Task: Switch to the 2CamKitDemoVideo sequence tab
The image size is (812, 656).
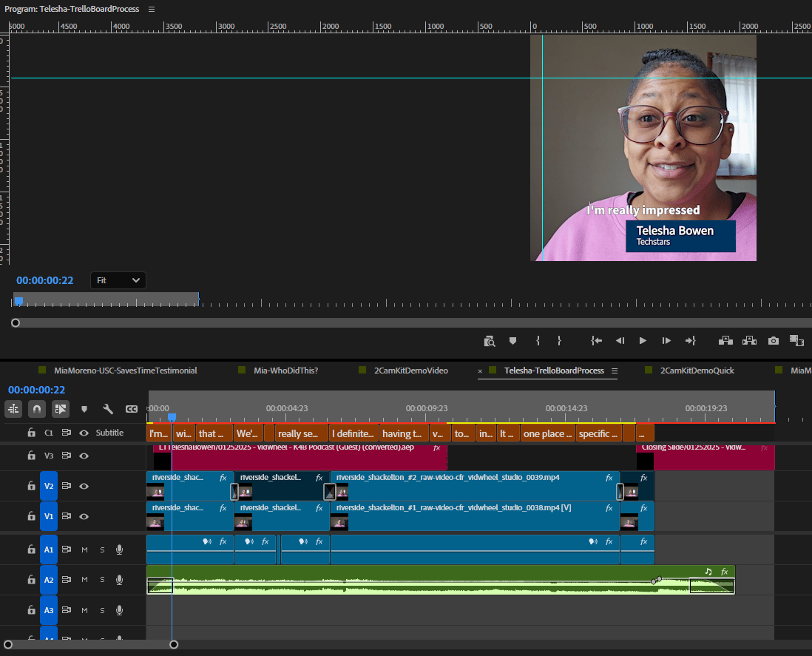Action: point(411,371)
